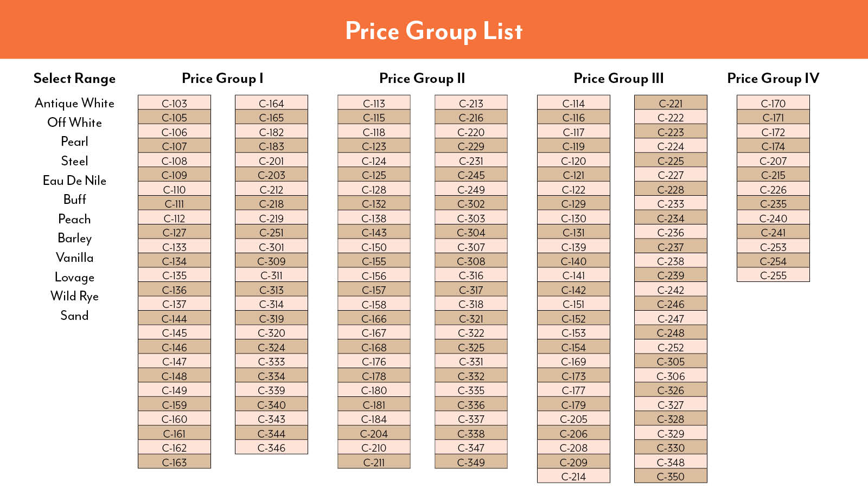This screenshot has height=488, width=868.
Task: Select the Eau De Nile range
Action: [x=74, y=181]
